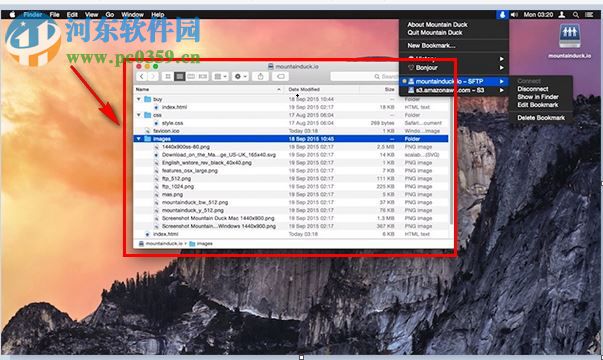Select file 1440x900ss-60.png
Viewport: 603px width, 360px height.
coord(186,147)
